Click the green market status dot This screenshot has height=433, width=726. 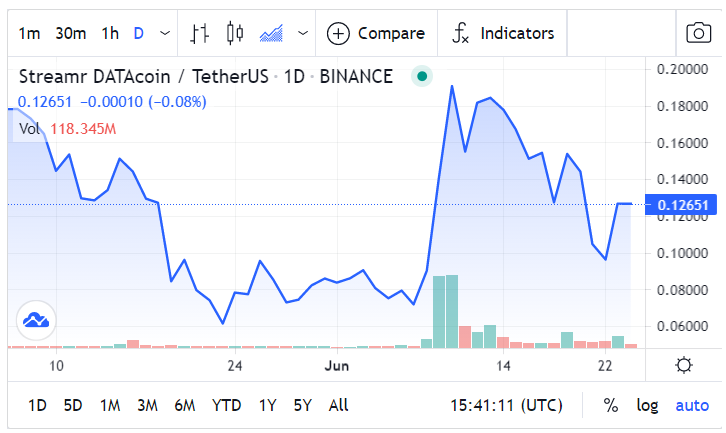coord(422,76)
